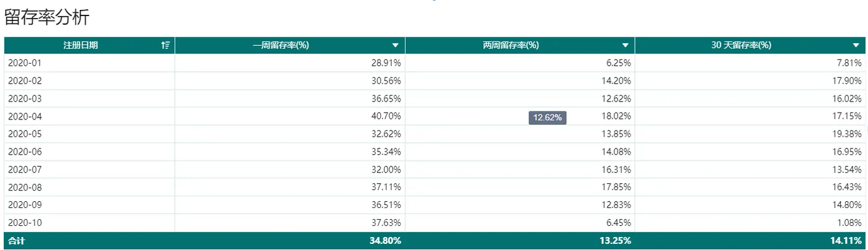Select the 两周留存率(%) header label
Screen dimensions: 868x250
[511, 45]
